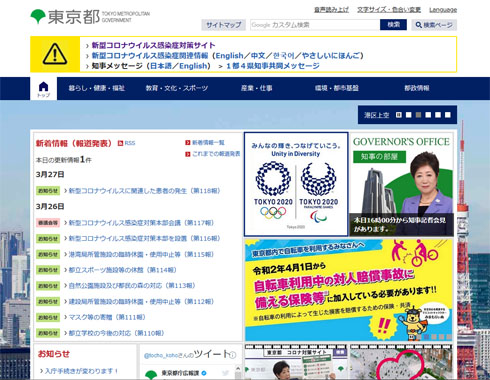The width and height of the screenshot is (490, 380).
Task: Click the verified badge next to 東京都庁広報課
Action: (204, 373)
